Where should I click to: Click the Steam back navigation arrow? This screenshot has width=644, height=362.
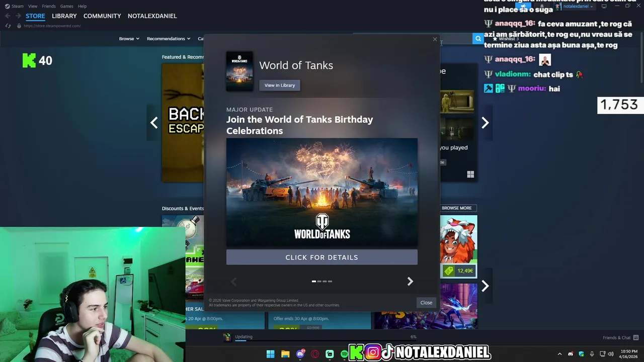pyautogui.click(x=8, y=16)
